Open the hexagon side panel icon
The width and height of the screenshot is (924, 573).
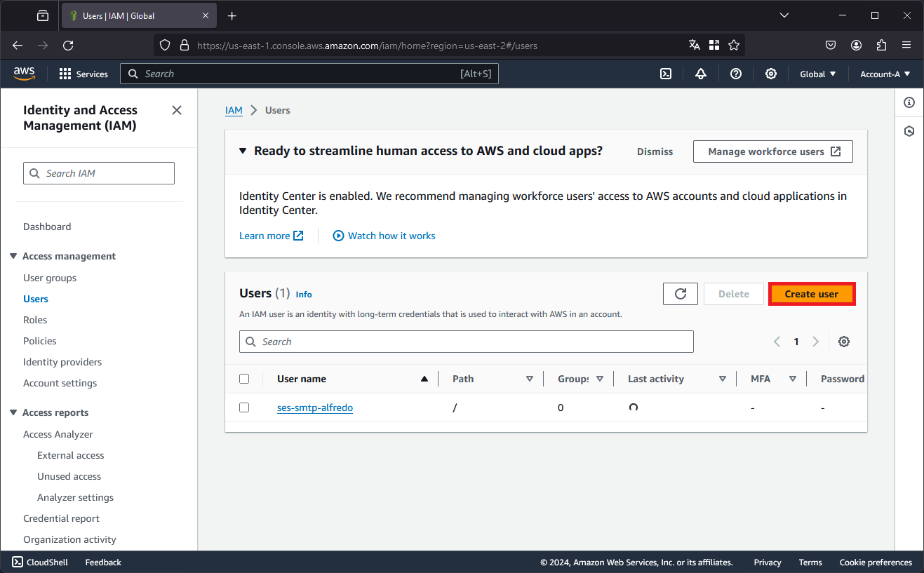point(909,131)
